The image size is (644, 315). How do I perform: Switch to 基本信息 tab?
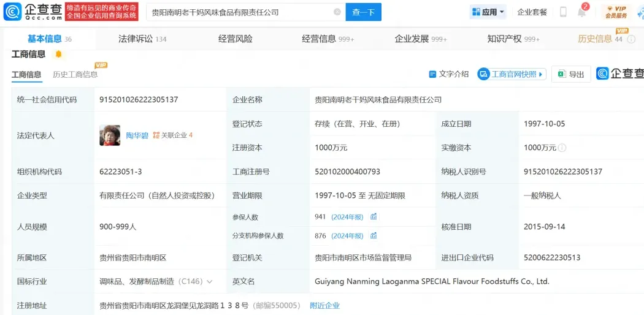pyautogui.click(x=49, y=39)
